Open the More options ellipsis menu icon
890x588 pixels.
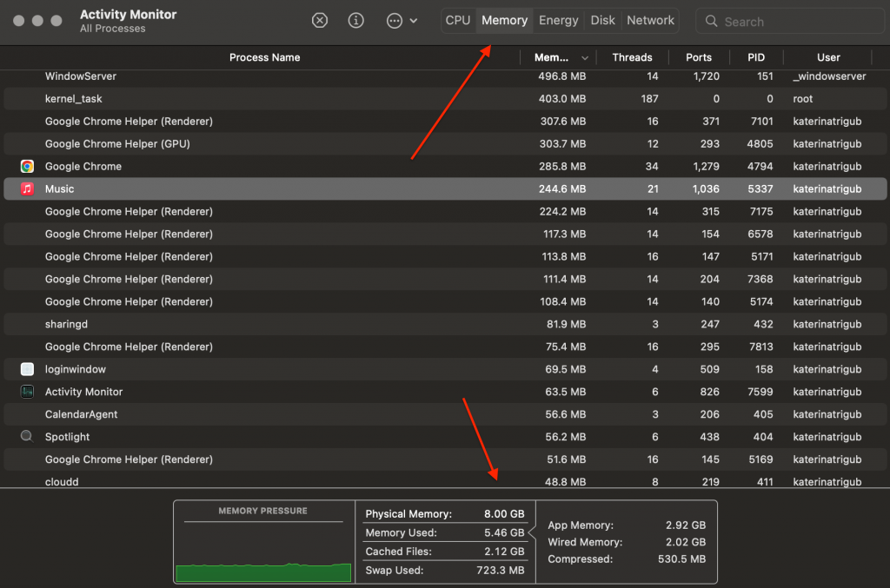click(x=394, y=21)
